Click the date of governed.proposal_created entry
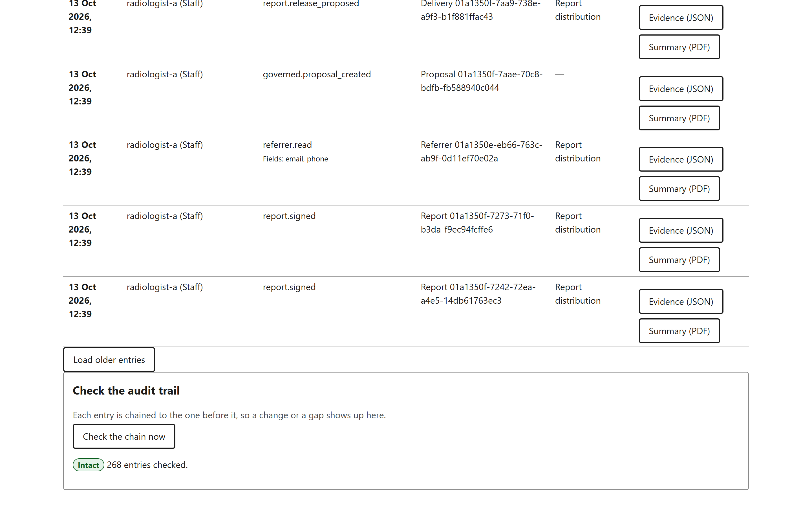 (x=82, y=88)
